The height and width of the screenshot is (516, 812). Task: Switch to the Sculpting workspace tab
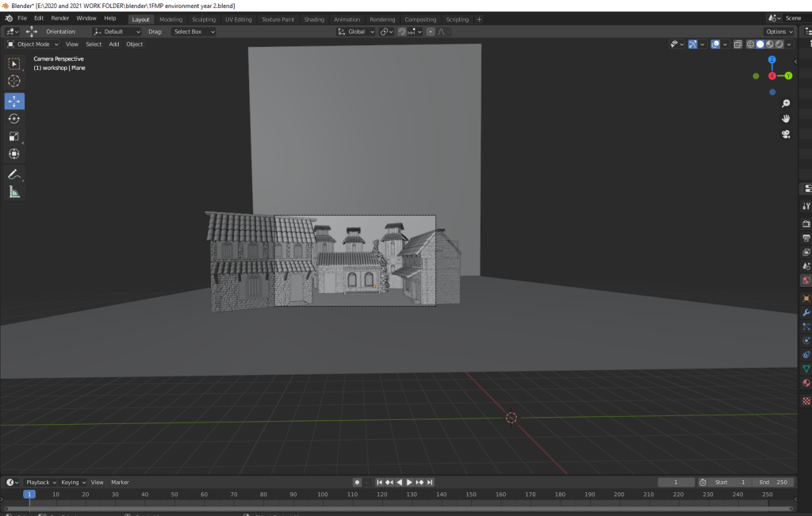click(x=203, y=19)
